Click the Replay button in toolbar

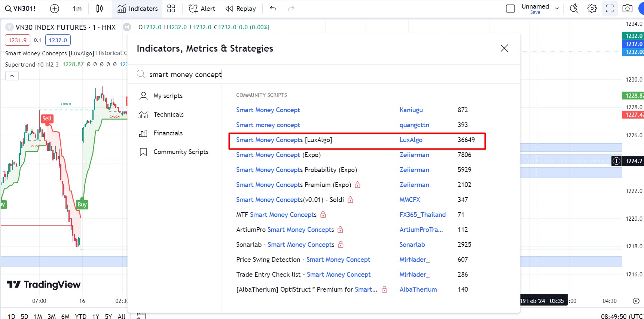(x=241, y=9)
